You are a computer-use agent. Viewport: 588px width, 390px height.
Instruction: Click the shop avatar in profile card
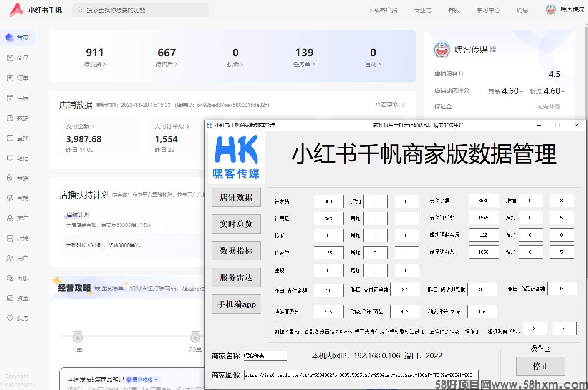pos(442,50)
